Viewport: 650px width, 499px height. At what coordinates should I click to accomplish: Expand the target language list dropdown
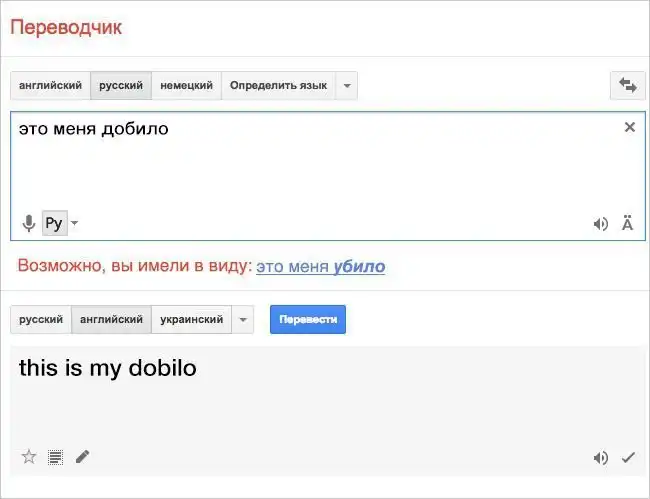[x=243, y=320]
